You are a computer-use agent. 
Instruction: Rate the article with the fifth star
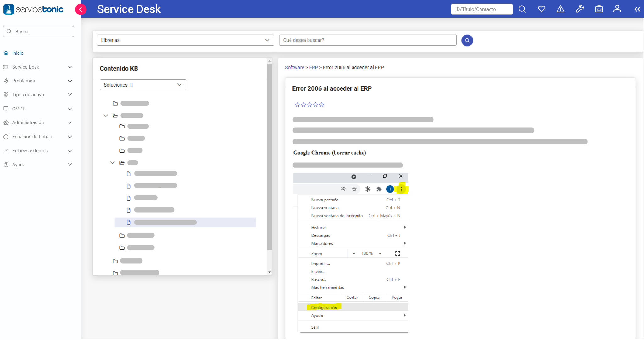[321, 105]
